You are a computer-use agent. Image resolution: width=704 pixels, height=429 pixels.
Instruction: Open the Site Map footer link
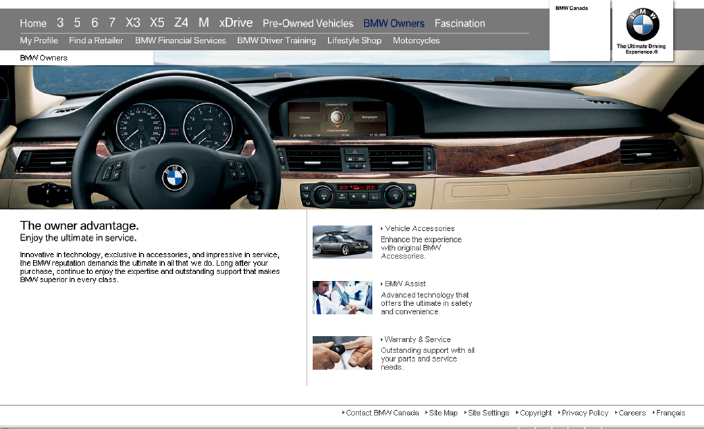point(443,413)
